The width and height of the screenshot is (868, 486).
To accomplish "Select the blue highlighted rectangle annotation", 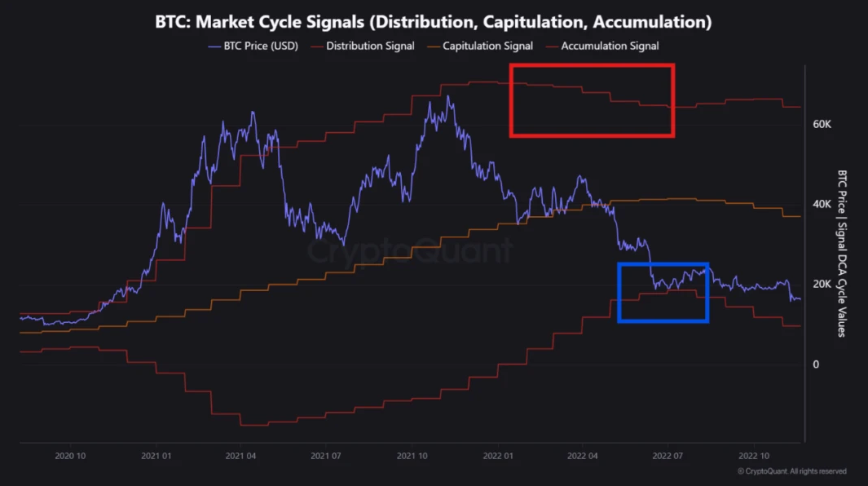I will pyautogui.click(x=663, y=265).
